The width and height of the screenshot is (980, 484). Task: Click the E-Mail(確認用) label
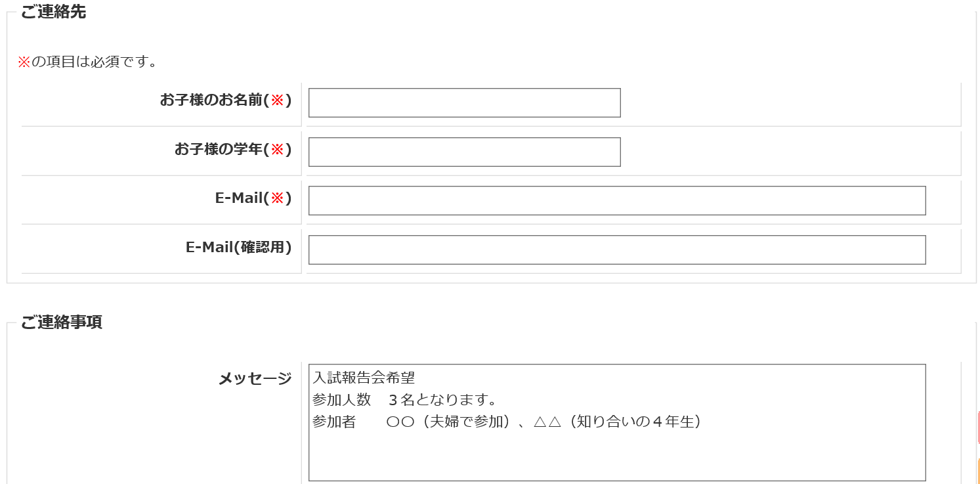click(238, 247)
